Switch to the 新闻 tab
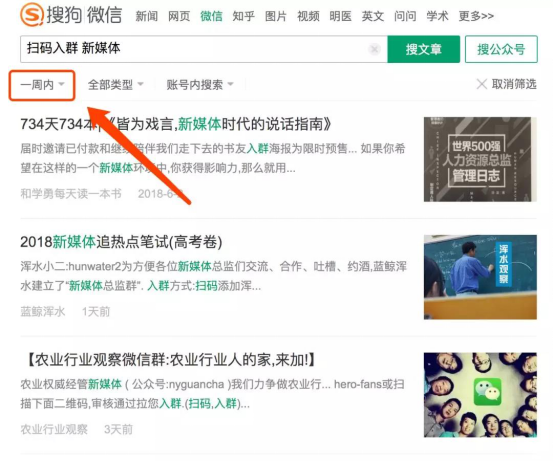553x462 pixels. (x=146, y=16)
